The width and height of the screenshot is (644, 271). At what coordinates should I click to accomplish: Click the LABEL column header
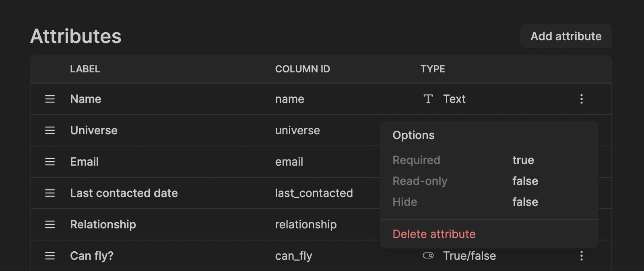point(85,69)
